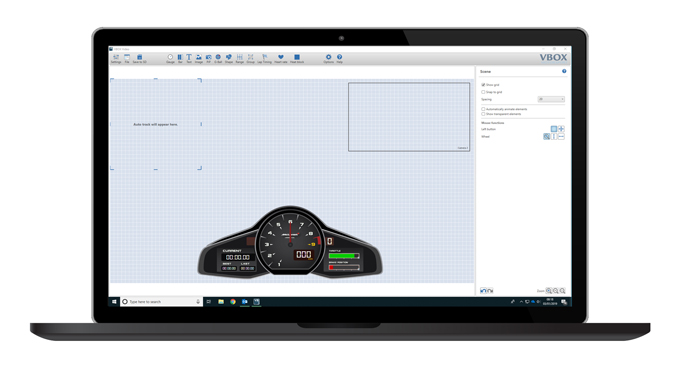
Task: Add a Gauge element from the toolbar
Action: coord(170,59)
